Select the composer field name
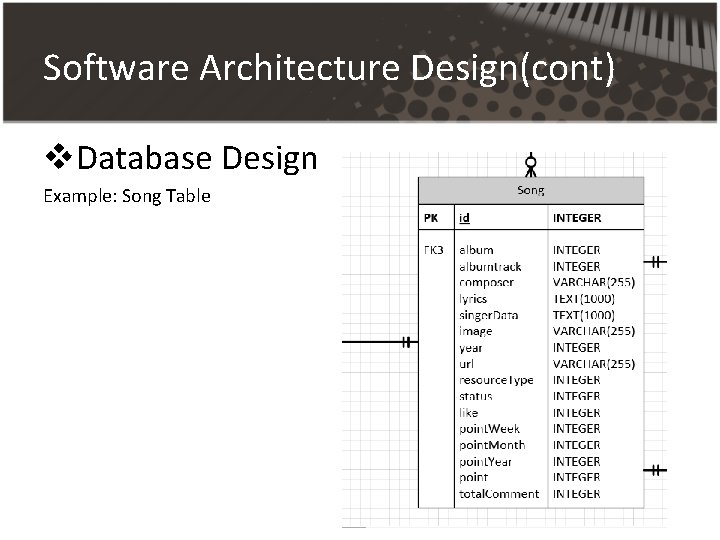This screenshot has width=720, height=540. tap(486, 283)
